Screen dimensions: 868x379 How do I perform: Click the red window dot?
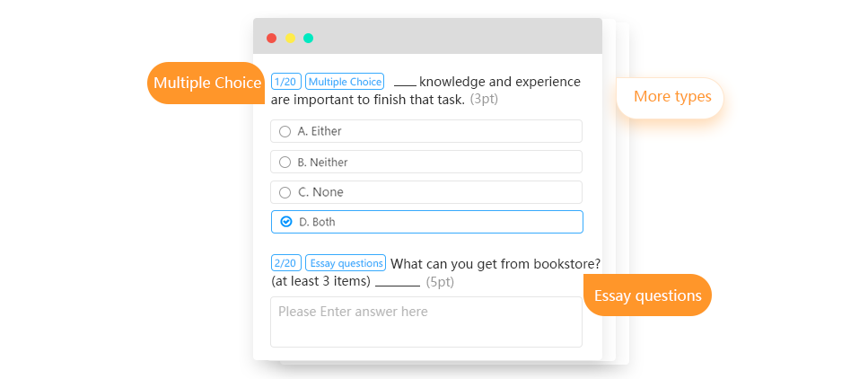click(x=271, y=38)
